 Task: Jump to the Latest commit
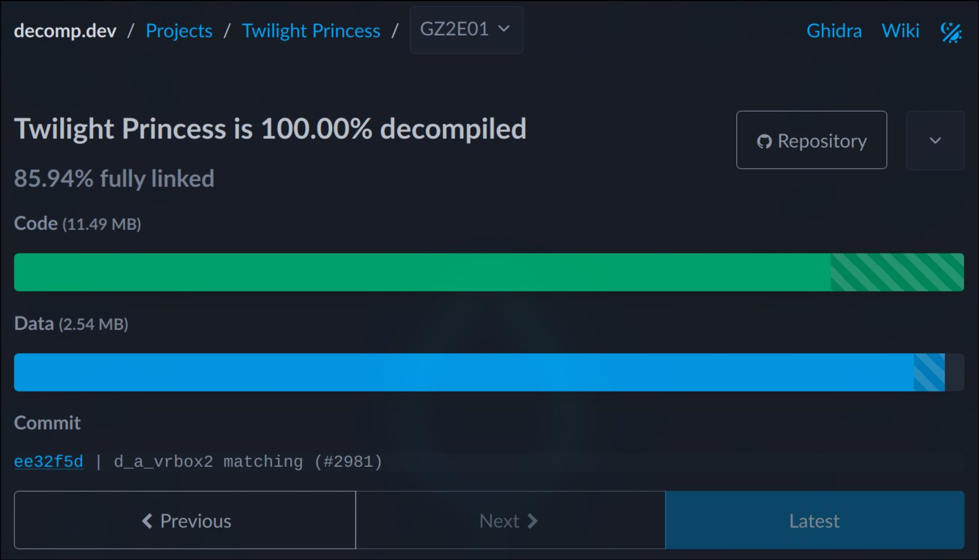(x=815, y=520)
